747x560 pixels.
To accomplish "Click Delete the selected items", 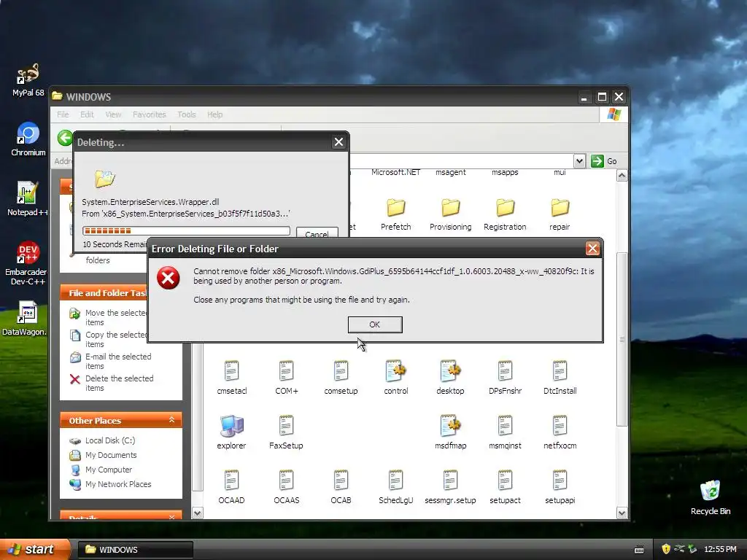I will (x=112, y=384).
